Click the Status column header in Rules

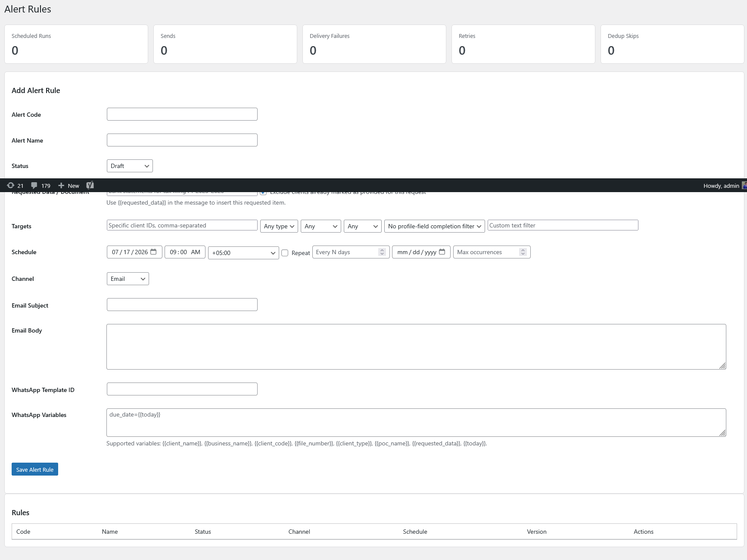(x=203, y=532)
